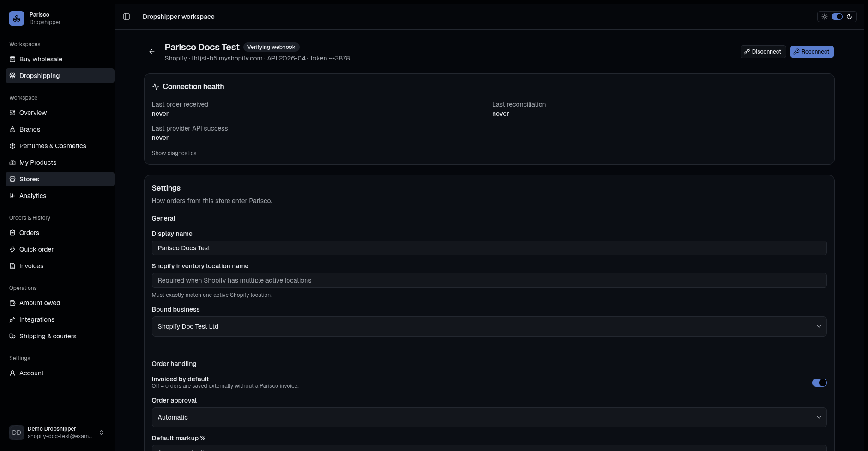
Task: Click the Parisco logo icon
Action: [17, 18]
